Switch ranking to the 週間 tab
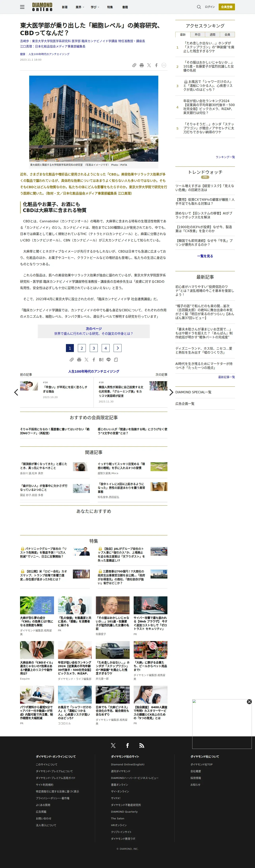Viewport: 255px width, 868px height. 212,35
